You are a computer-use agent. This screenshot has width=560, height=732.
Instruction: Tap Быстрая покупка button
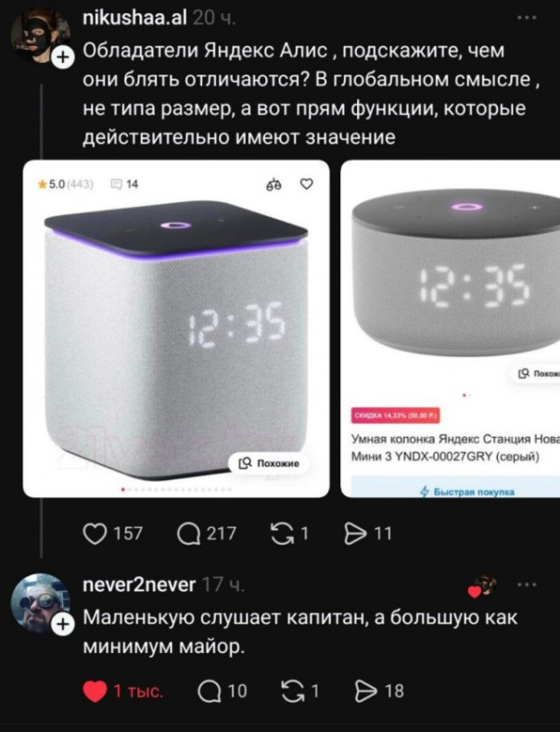pos(467,491)
